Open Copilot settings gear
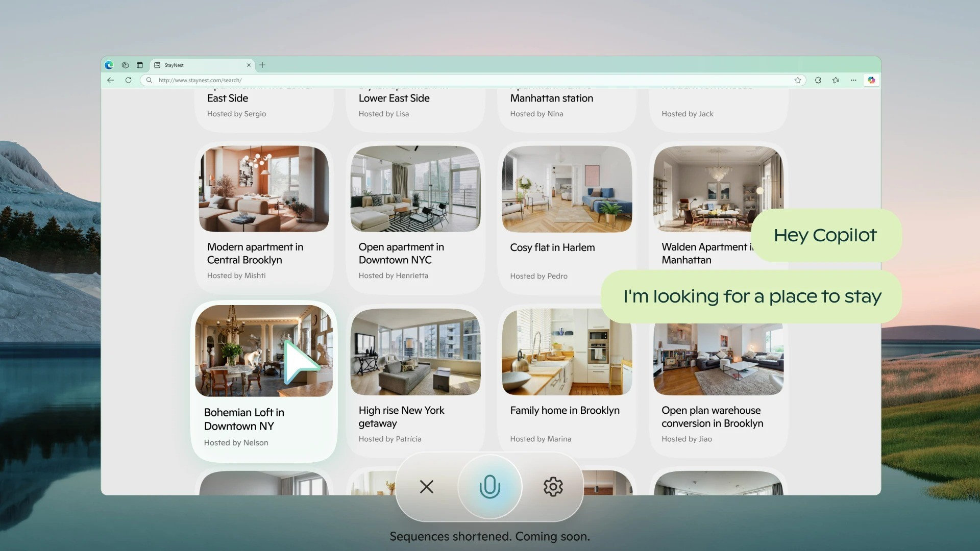 (553, 486)
